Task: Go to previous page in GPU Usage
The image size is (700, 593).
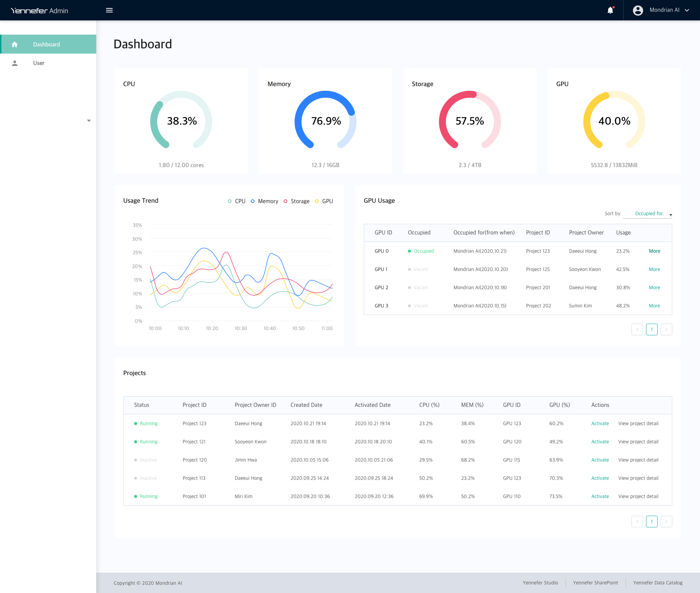Action: (x=637, y=329)
